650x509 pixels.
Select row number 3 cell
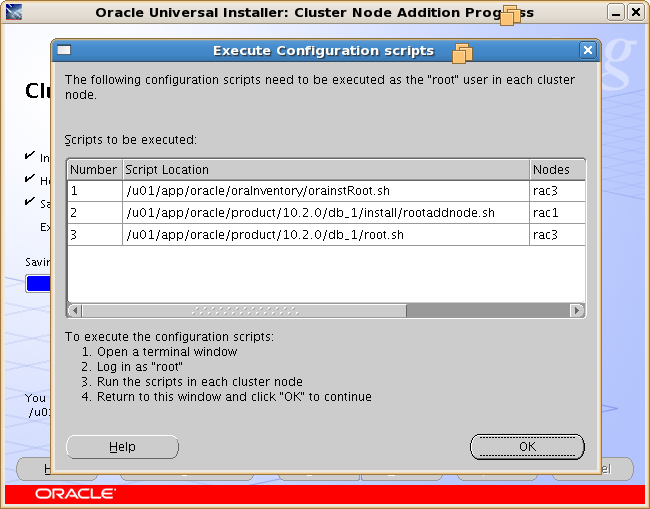pos(95,235)
